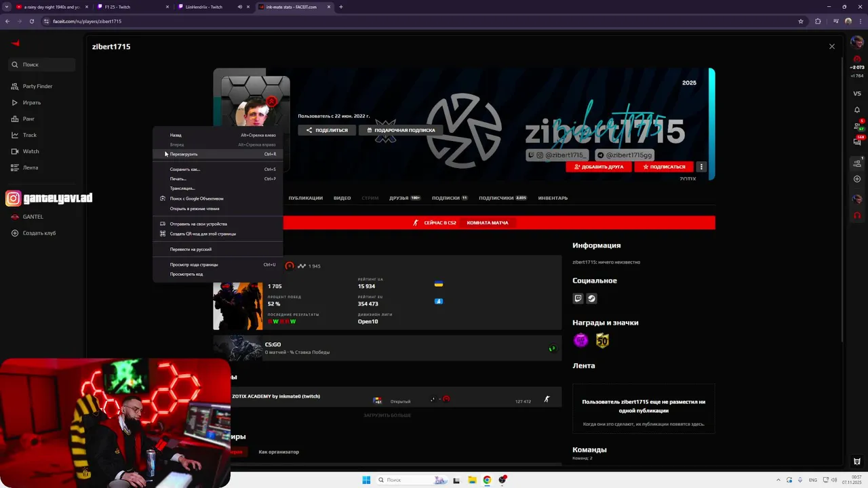The width and height of the screenshot is (868, 488).
Task: Choose Создать QR-код для этой страницы
Action: [x=217, y=234]
